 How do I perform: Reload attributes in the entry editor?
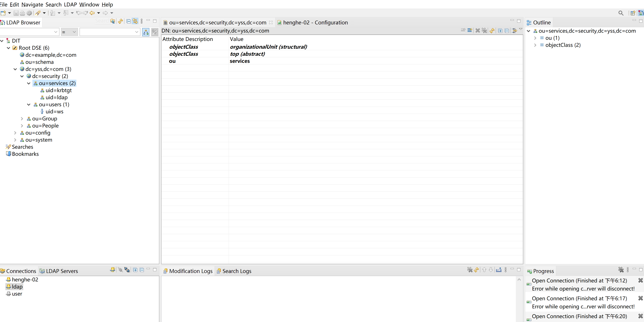(x=492, y=30)
